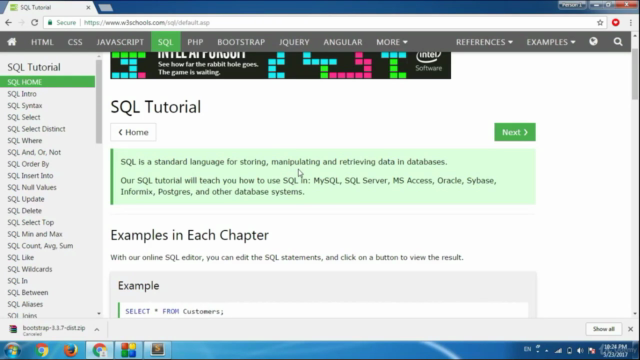Viewport: 640px width, 360px height.
Task: Expand the REFERENCES dropdown
Action: [484, 42]
